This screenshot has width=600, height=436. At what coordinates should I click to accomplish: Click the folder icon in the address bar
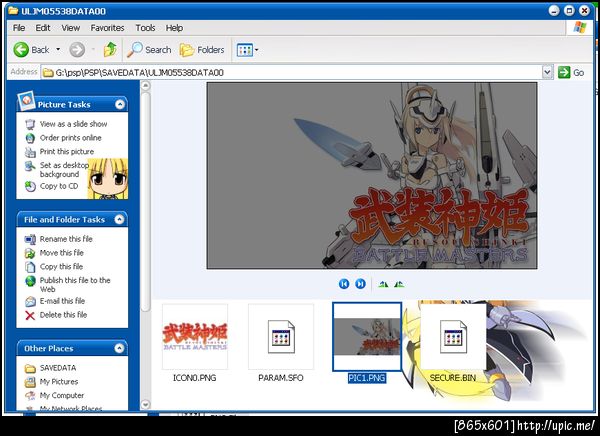pos(48,72)
